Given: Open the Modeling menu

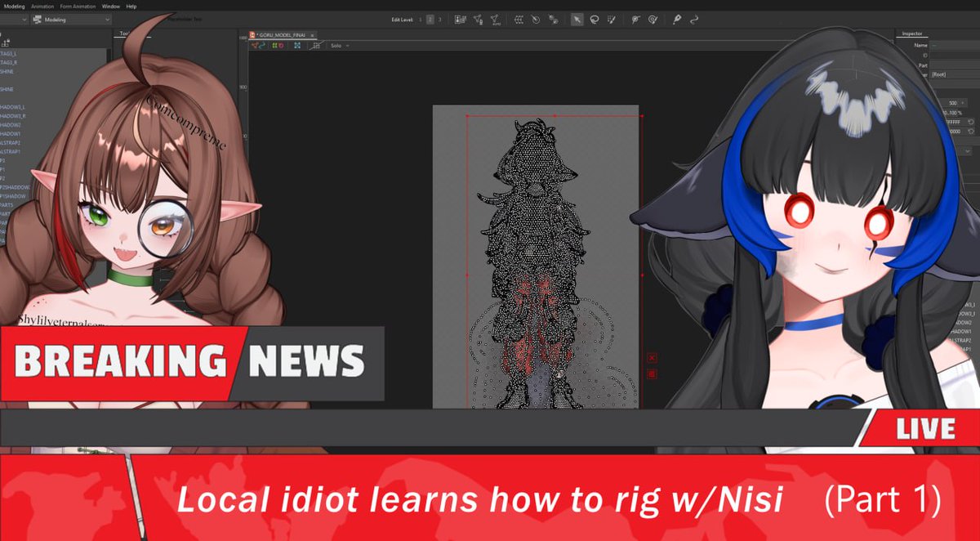Looking at the screenshot, I should pos(15,7).
